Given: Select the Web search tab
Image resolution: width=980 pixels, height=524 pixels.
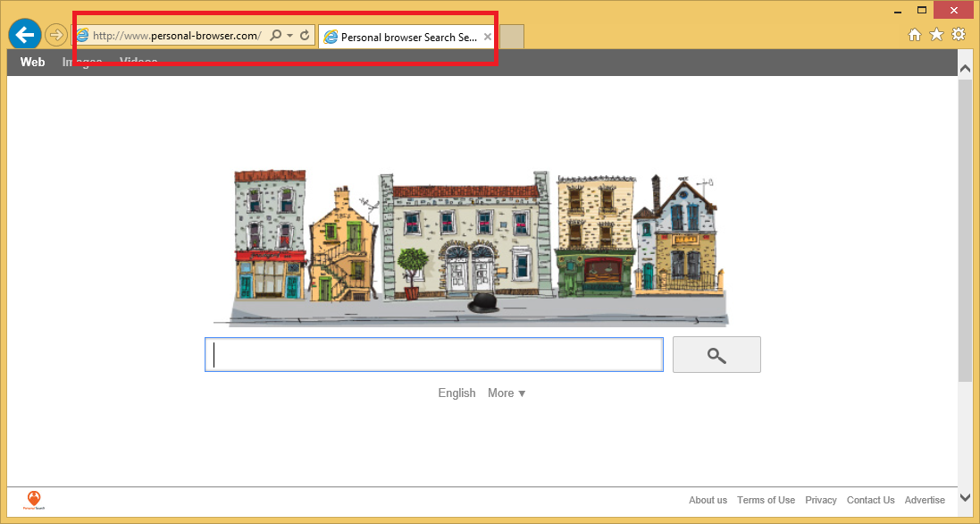Looking at the screenshot, I should 33,62.
